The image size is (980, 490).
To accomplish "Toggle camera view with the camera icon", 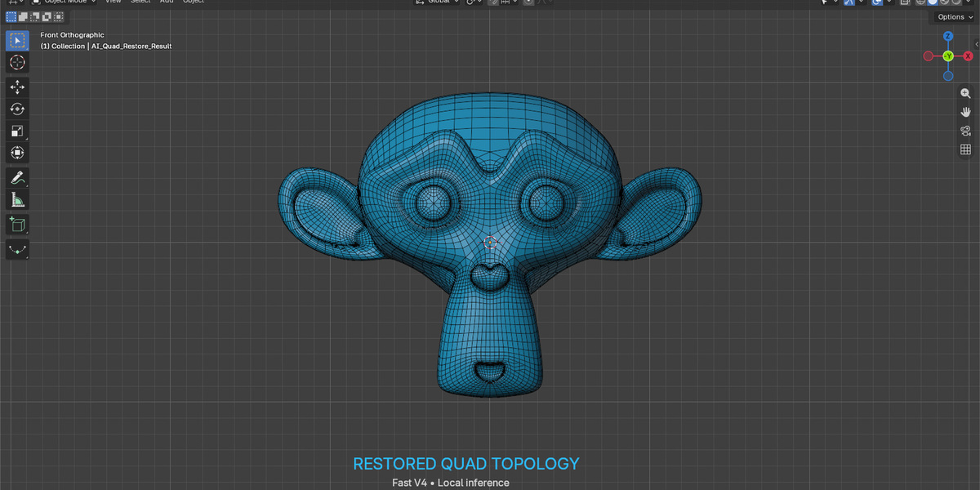I will 965,131.
